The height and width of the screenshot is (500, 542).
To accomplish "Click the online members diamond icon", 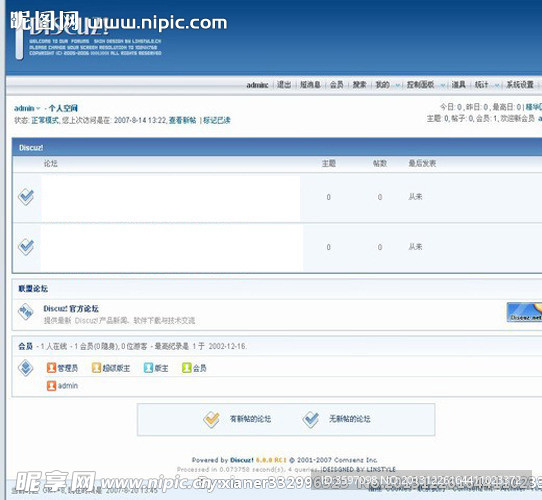I will pyautogui.click(x=26, y=368).
